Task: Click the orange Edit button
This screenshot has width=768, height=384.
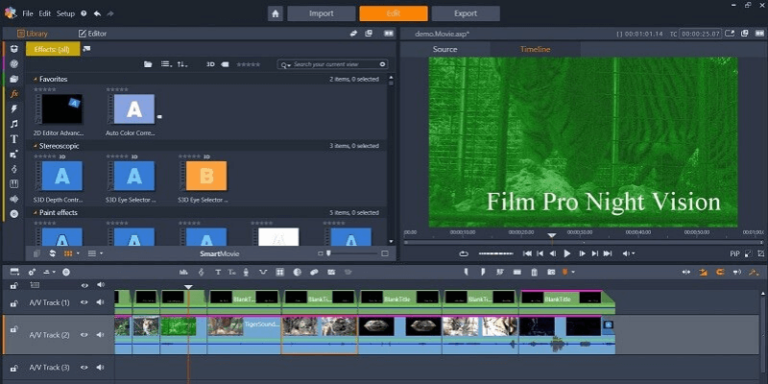Action: 393,14
